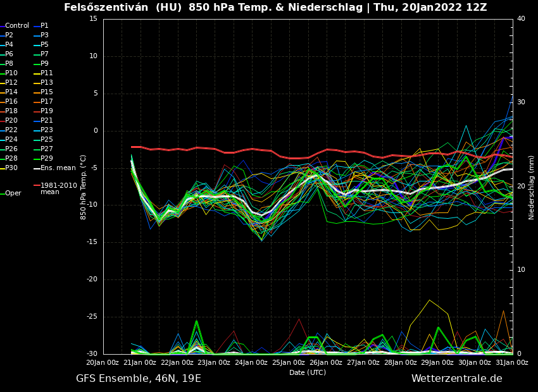Click the P10 legend entry
The width and height of the screenshot is (538, 392).
[11, 73]
